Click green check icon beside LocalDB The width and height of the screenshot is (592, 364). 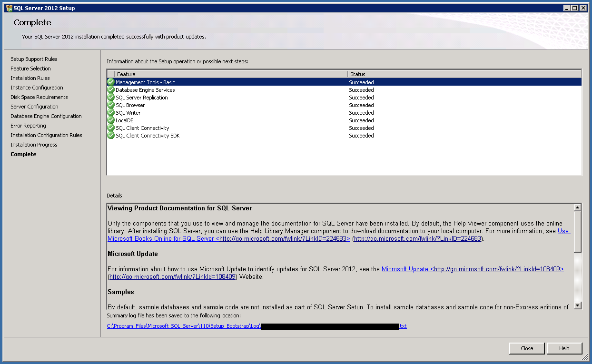pos(111,120)
